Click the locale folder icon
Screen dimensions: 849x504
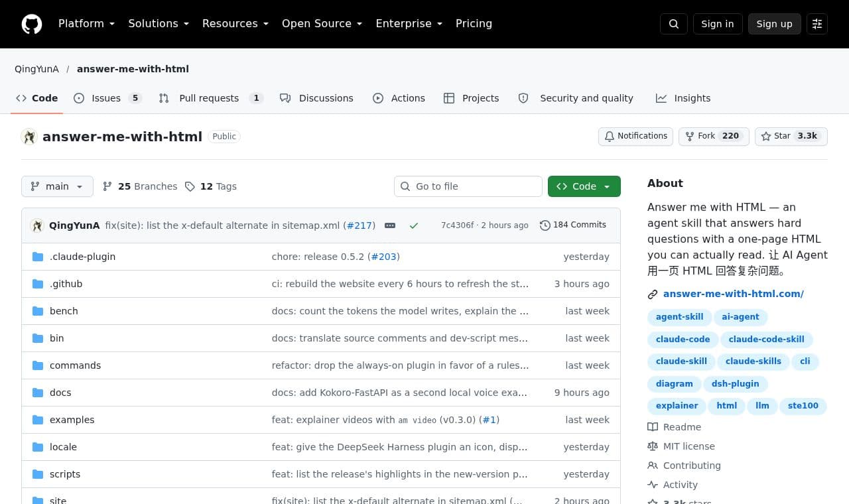pos(38,447)
